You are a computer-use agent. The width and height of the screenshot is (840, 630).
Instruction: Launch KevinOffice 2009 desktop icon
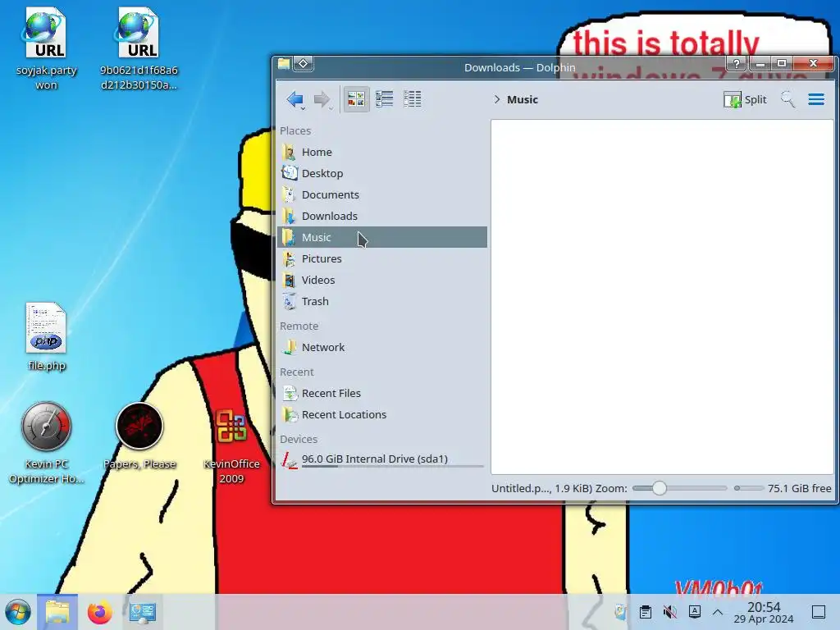pos(231,445)
